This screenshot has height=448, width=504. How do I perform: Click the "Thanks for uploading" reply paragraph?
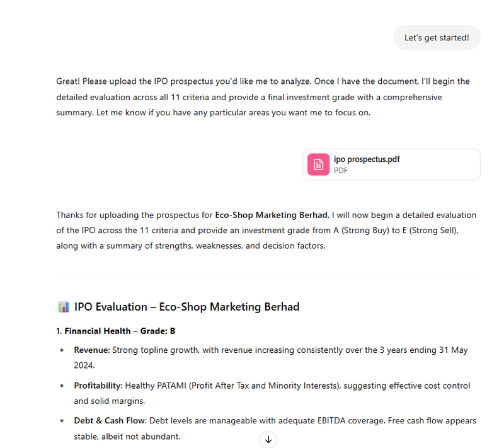266,230
